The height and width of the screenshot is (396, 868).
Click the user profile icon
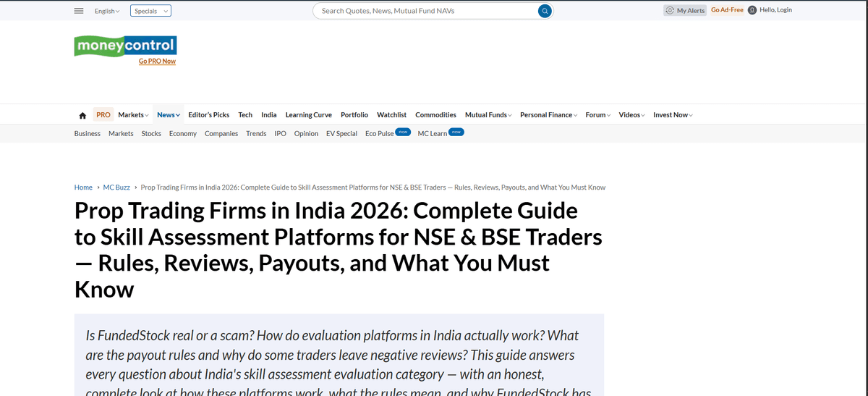pos(752,10)
